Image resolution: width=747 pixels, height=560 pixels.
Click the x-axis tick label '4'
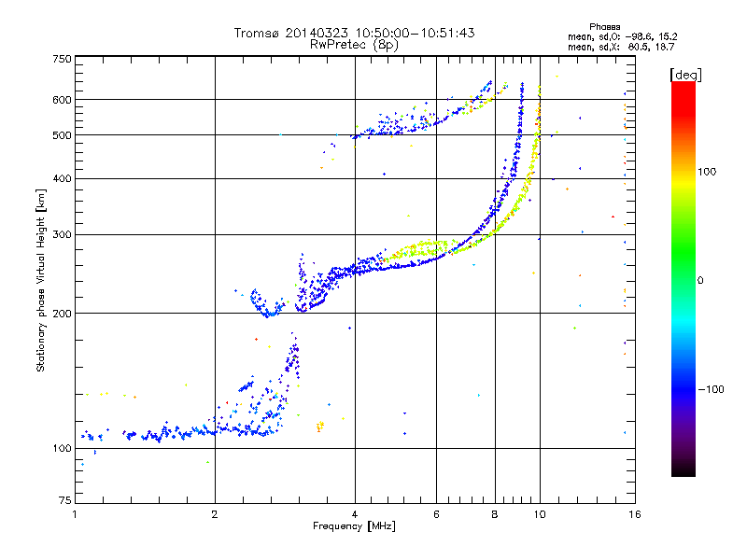(x=355, y=514)
